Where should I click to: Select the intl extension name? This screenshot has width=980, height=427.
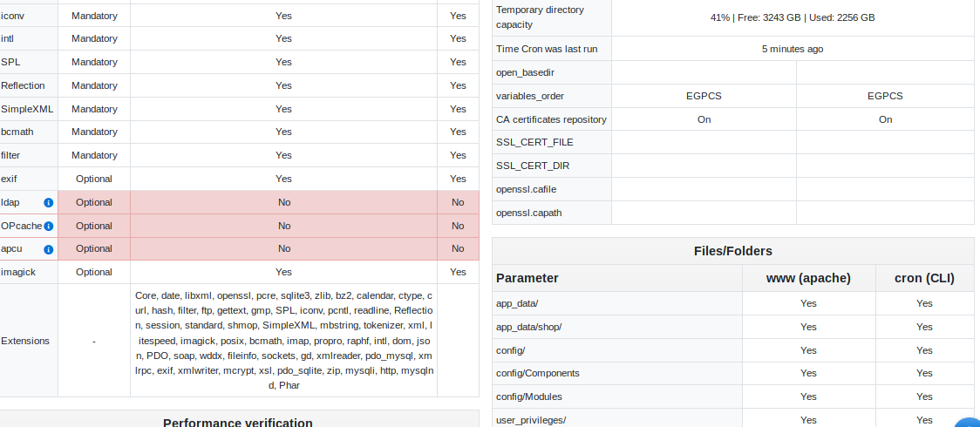[x=8, y=38]
